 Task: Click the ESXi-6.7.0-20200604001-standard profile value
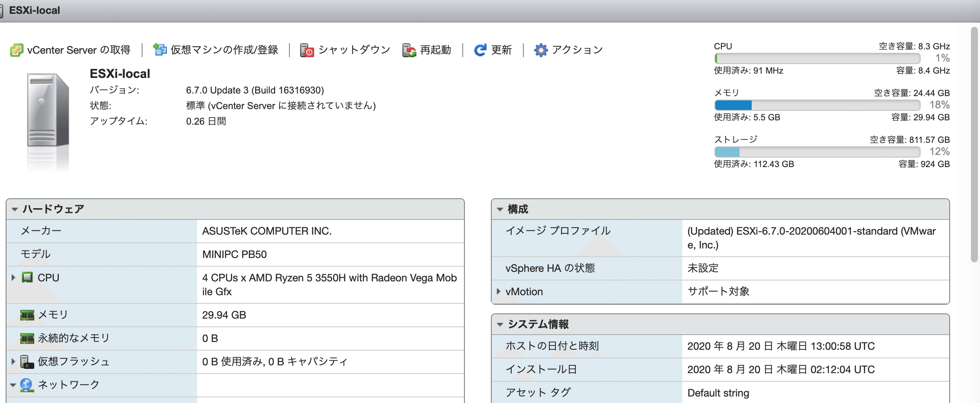(x=811, y=238)
